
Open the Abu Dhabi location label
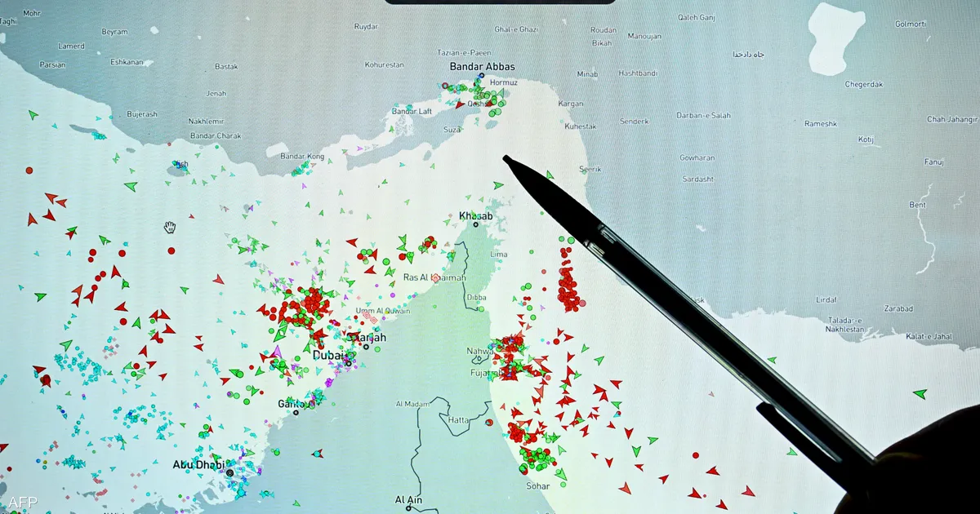[x=198, y=464]
